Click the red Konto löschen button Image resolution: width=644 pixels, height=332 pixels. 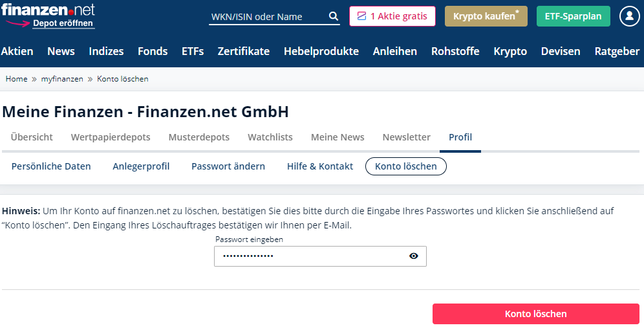pyautogui.click(x=535, y=314)
